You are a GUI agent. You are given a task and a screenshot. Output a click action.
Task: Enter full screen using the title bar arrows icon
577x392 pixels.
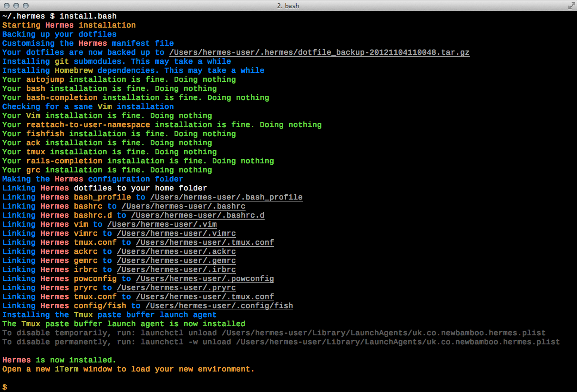coord(571,6)
